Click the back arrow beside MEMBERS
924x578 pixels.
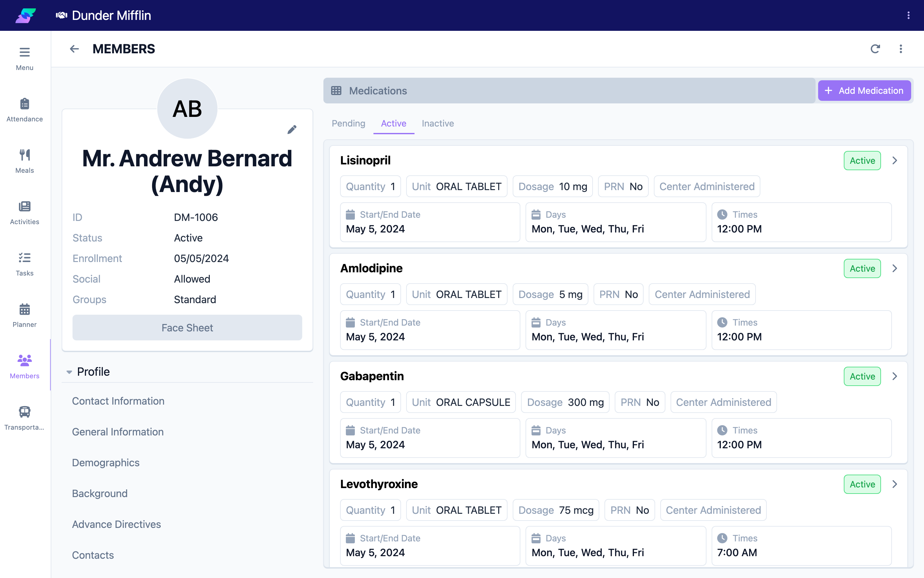pos(74,49)
